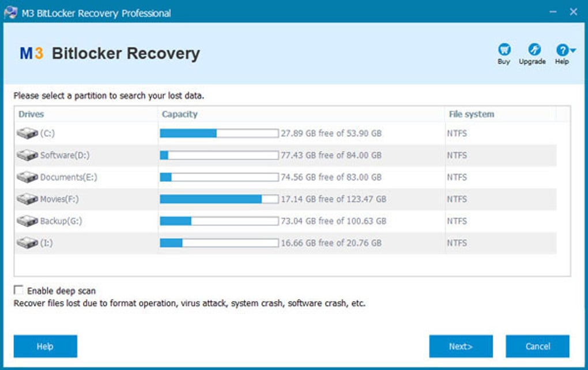
Task: Click "16.66 GB free of 20.76 GB"
Action: coord(331,242)
